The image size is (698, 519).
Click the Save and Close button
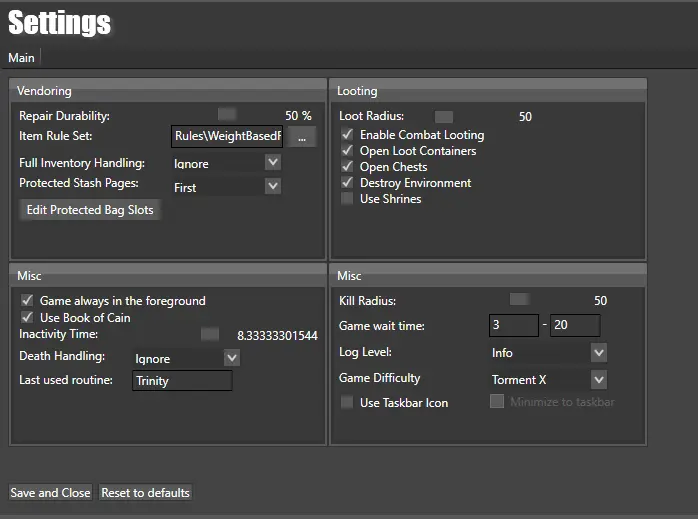(x=50, y=493)
